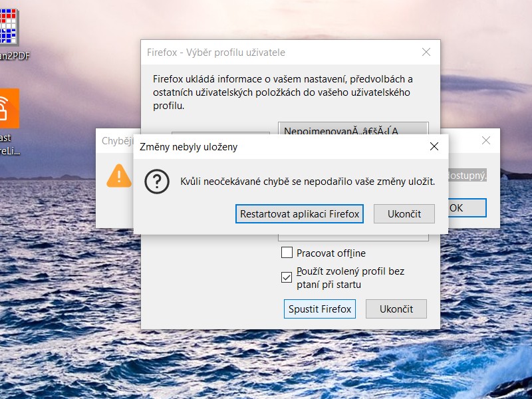Image resolution: width=532 pixels, height=399 pixels.
Task: Click the Firefox profile description text
Action: [x=283, y=92]
